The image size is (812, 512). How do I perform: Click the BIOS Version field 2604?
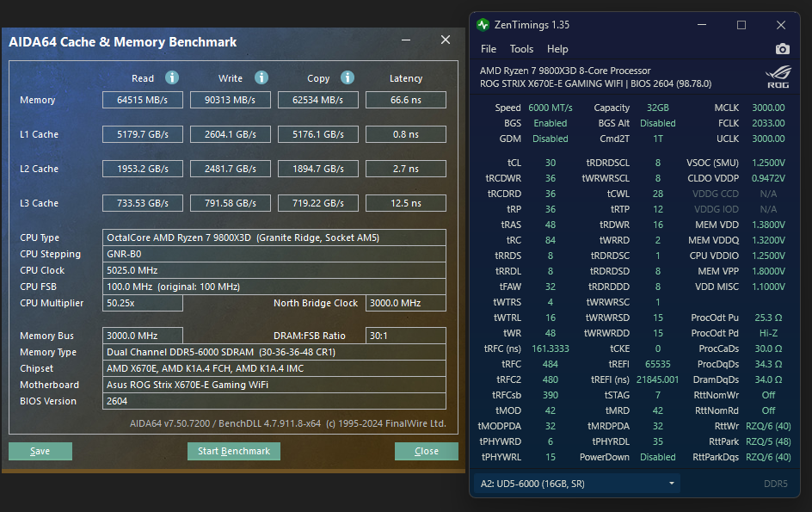274,401
